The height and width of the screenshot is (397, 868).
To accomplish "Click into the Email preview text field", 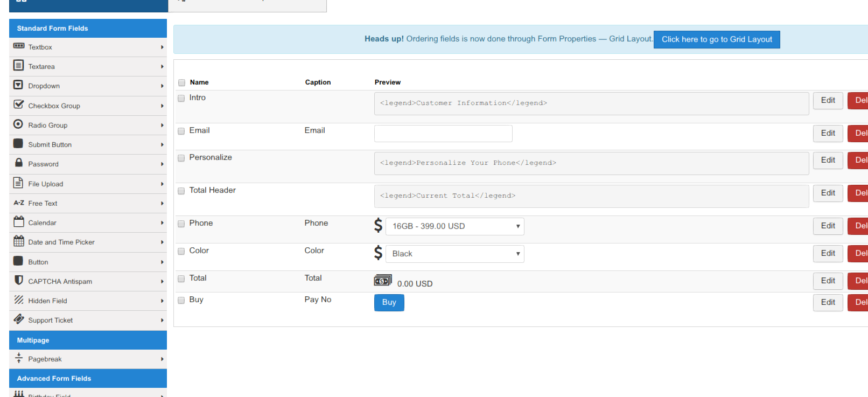I will pos(443,134).
